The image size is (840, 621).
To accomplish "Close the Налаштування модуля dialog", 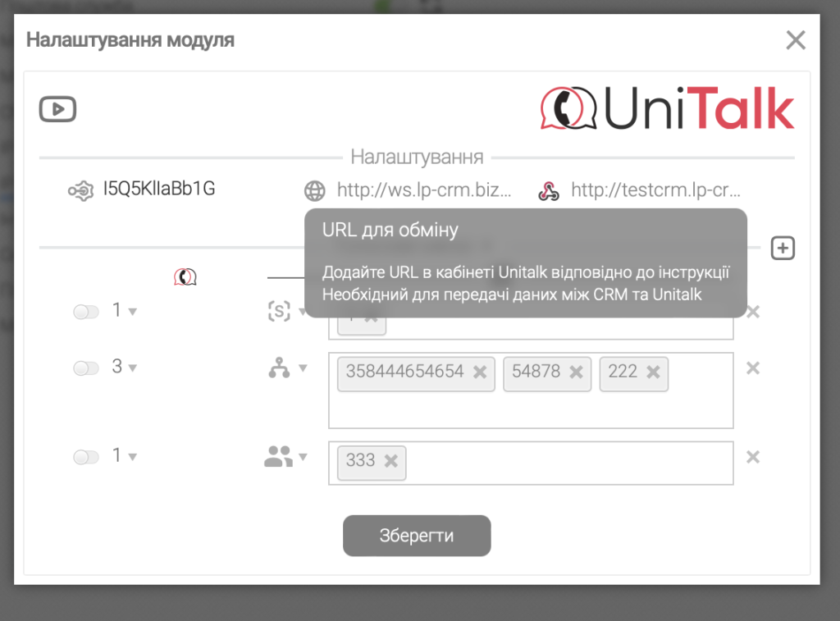I will point(795,40).
